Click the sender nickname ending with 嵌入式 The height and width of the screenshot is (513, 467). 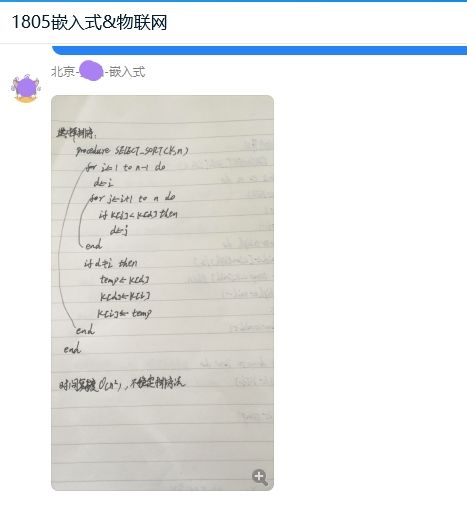point(98,71)
